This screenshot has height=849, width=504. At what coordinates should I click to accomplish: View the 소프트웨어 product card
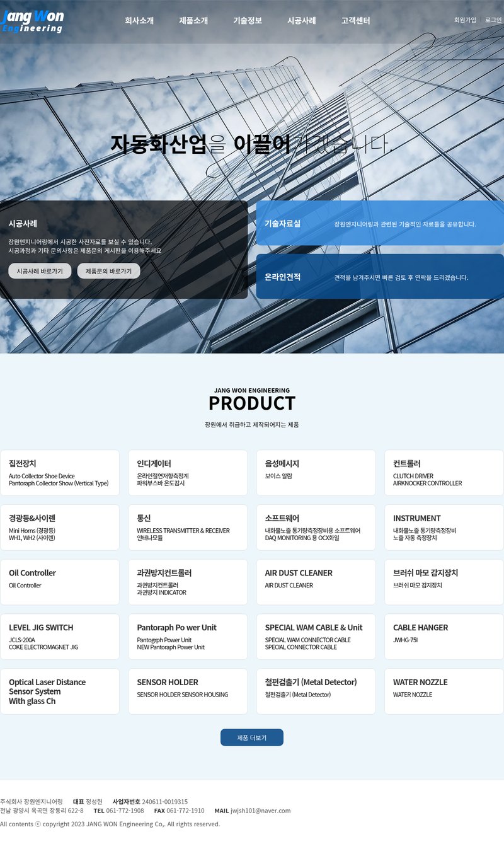tap(316, 528)
